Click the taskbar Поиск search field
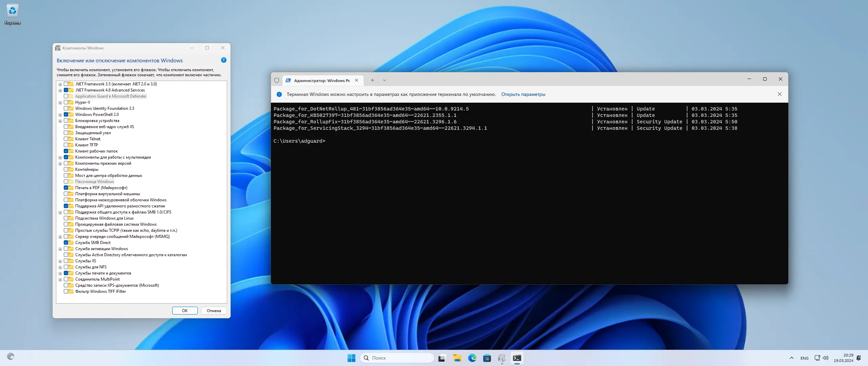868x366 pixels. tap(397, 358)
